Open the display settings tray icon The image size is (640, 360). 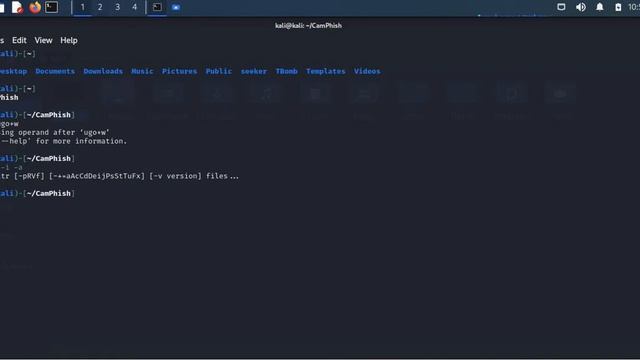(x=561, y=7)
